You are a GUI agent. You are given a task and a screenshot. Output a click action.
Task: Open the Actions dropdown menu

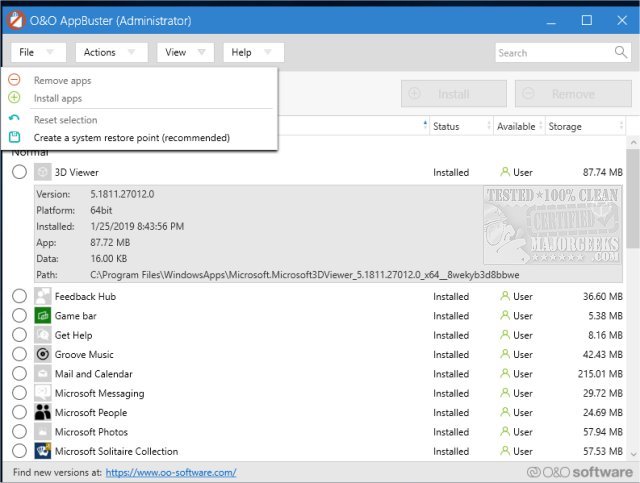pos(110,52)
